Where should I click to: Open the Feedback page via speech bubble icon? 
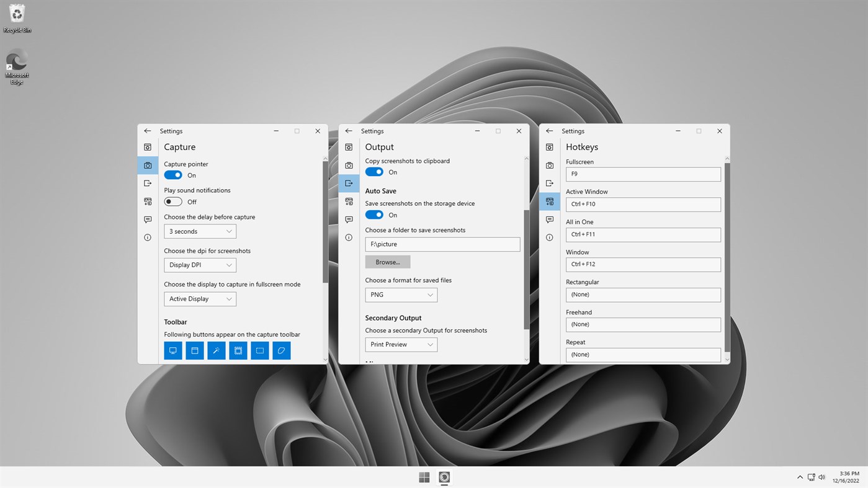click(147, 219)
